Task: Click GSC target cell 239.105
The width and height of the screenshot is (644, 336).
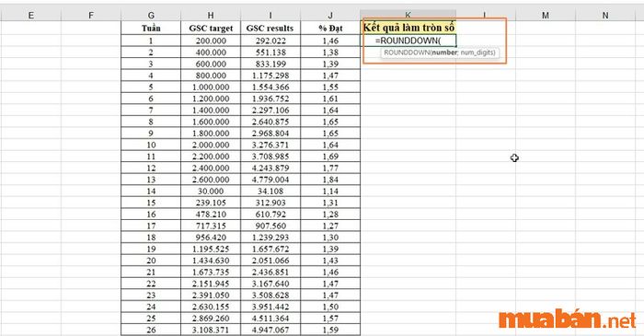Action: (x=211, y=203)
